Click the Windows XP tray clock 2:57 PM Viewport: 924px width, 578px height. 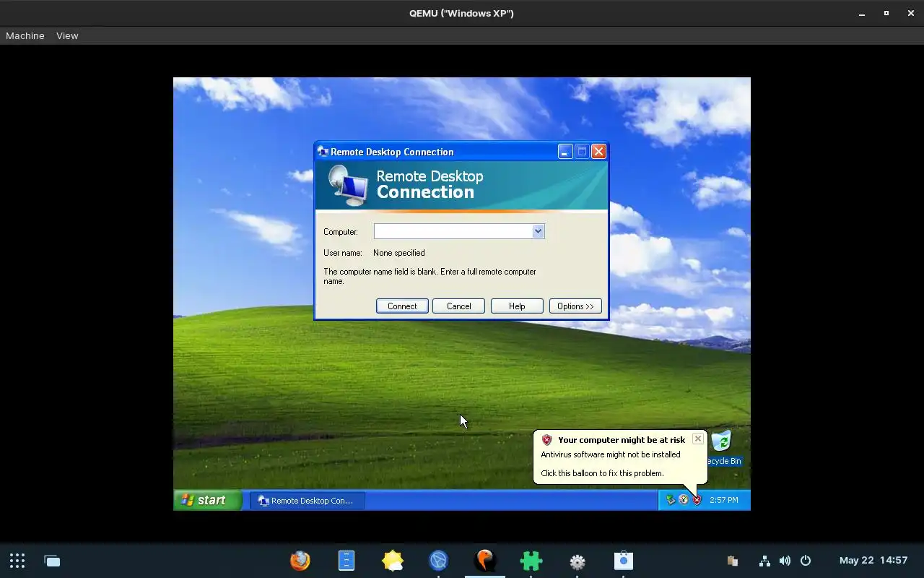(x=723, y=500)
